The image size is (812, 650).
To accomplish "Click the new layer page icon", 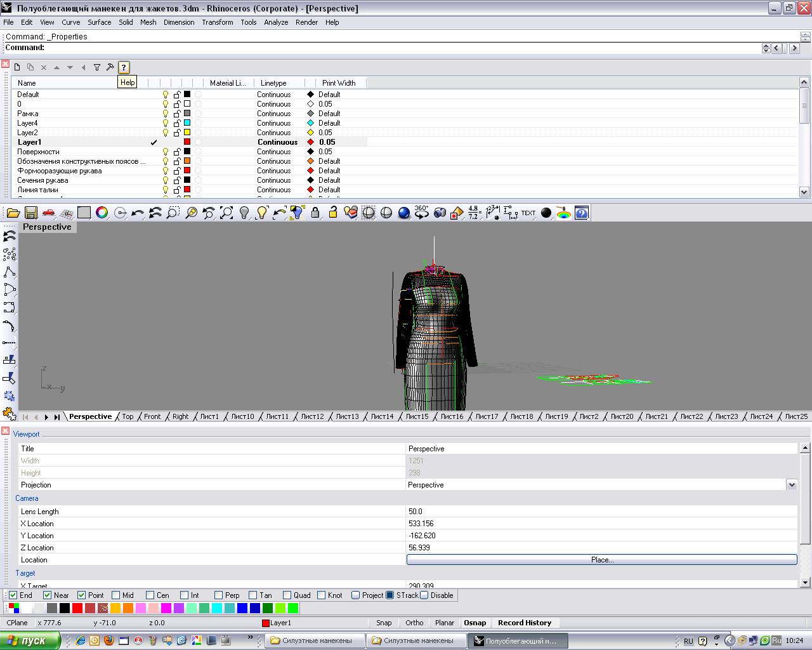I will (x=17, y=67).
